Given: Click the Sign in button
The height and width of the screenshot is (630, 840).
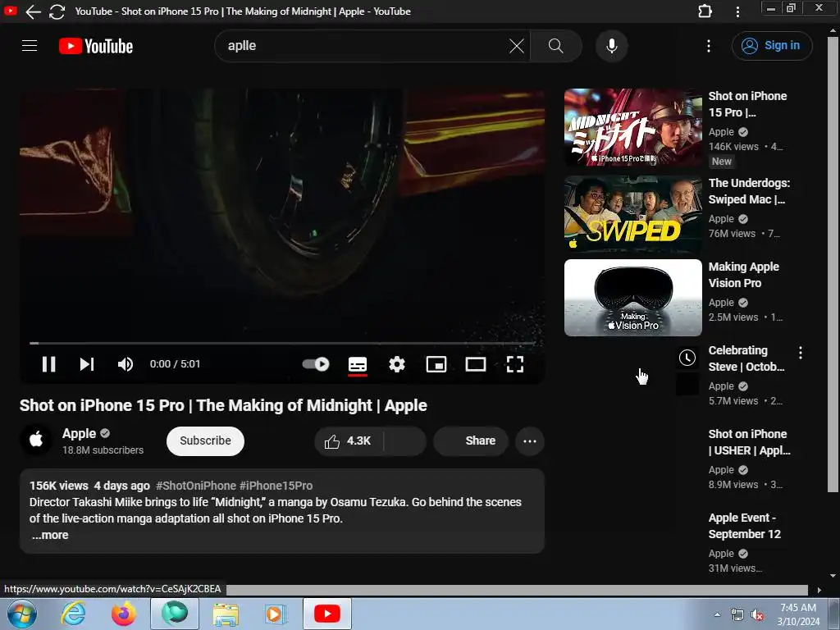Looking at the screenshot, I should point(772,46).
